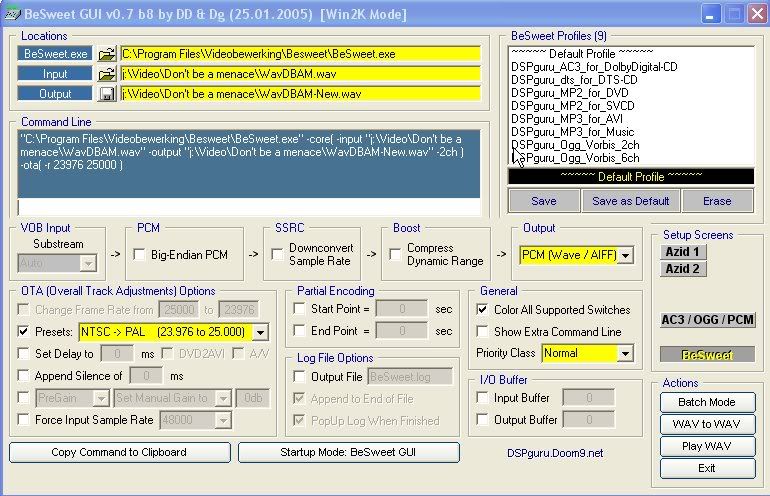Image resolution: width=770 pixels, height=496 pixels.
Task: Click the Input WavDBAM.wav path field
Action: coord(300,74)
